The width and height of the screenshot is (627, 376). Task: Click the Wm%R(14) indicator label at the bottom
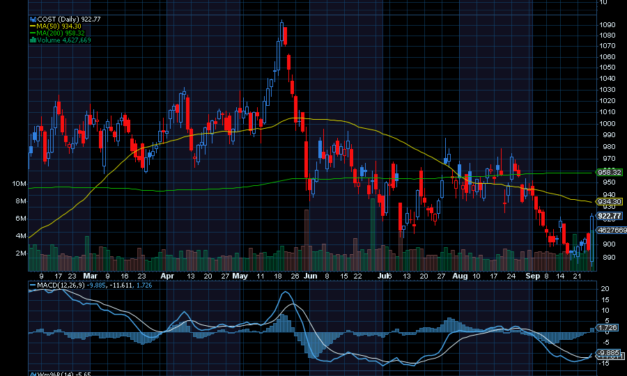click(x=64, y=374)
